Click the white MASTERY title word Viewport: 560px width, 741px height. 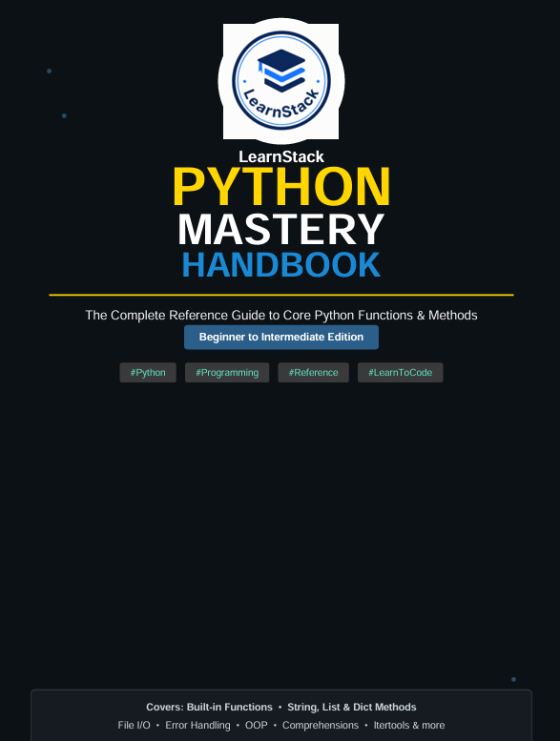(x=281, y=230)
